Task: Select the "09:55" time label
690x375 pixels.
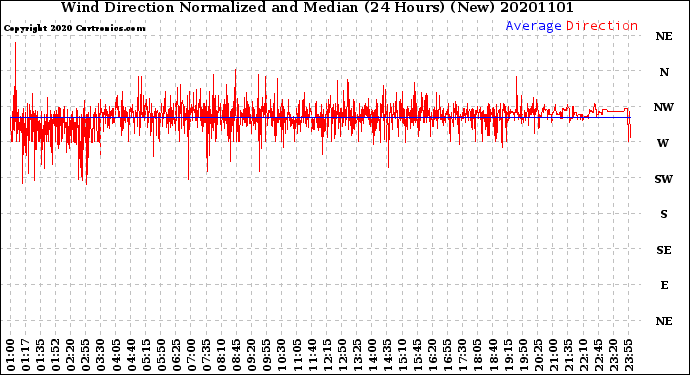Action: tap(266, 355)
